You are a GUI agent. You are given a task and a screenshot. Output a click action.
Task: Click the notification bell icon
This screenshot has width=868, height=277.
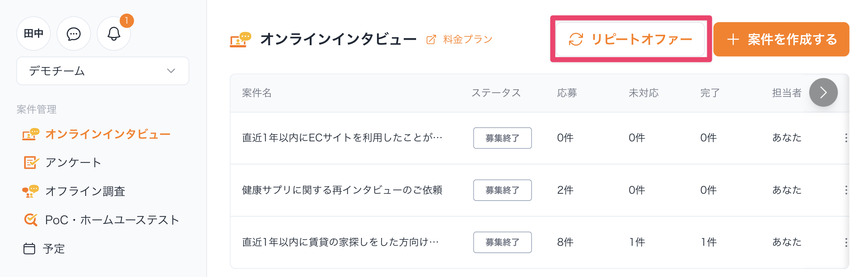click(x=114, y=34)
